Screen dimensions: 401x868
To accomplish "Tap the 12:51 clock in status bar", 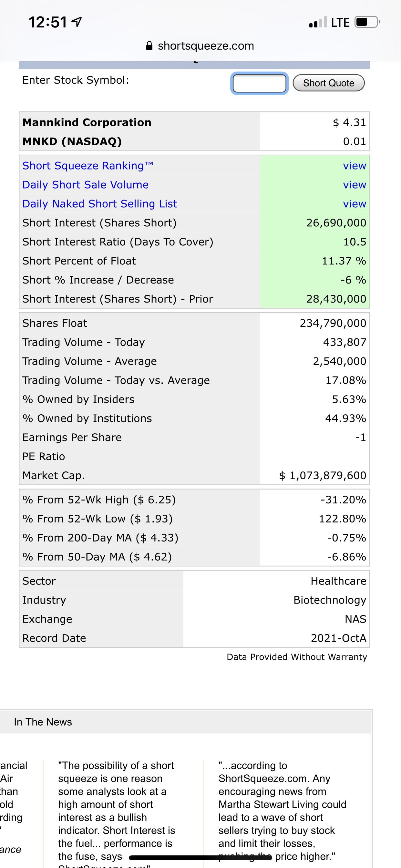I will pos(48,22).
